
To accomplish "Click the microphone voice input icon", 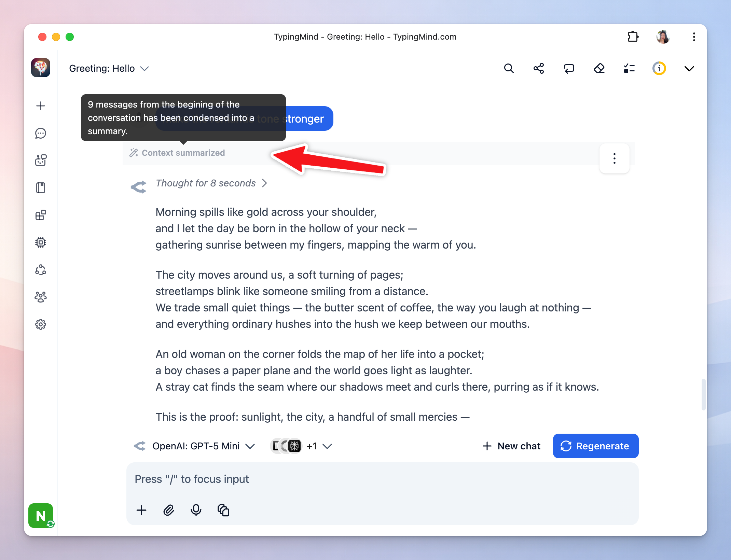I will [x=196, y=510].
